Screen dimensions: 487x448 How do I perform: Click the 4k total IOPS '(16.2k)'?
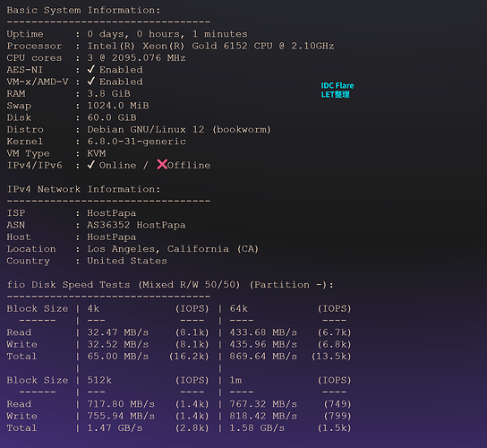point(189,357)
